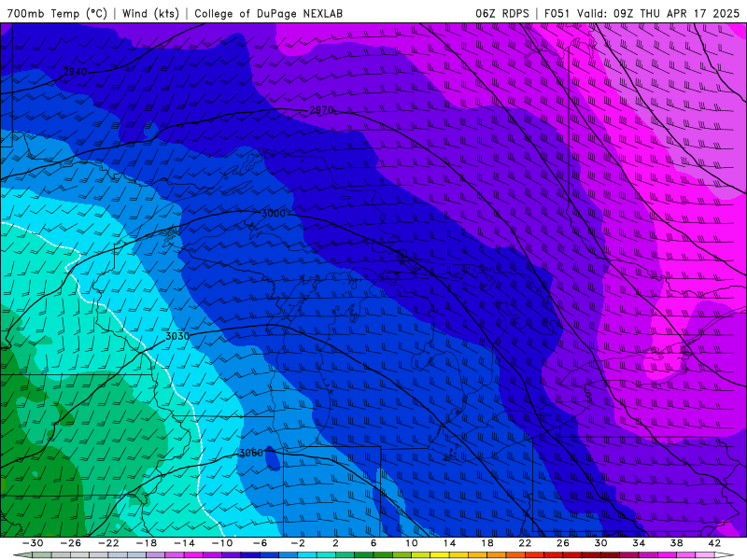
Task: Click the 18 color scale tick label
Action: point(487,543)
